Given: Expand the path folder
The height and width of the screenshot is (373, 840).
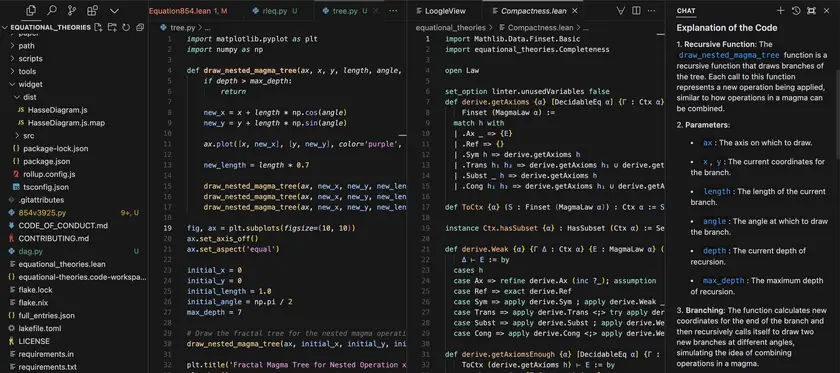Looking at the screenshot, I should [74, 46].
